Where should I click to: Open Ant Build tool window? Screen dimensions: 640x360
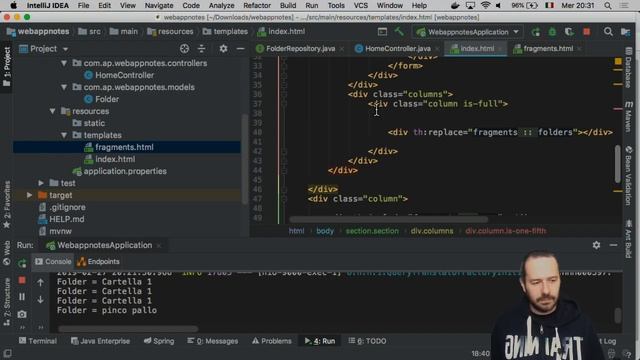[x=629, y=239]
